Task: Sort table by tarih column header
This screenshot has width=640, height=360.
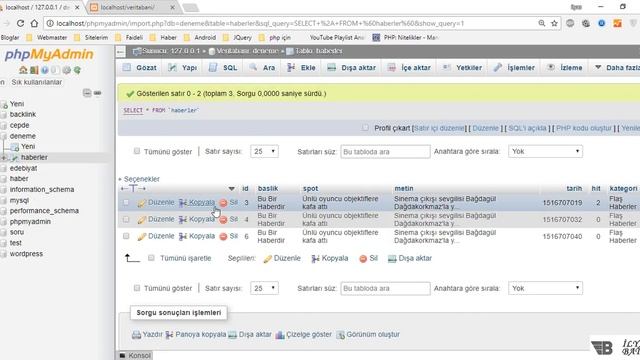Action: pyautogui.click(x=574, y=189)
